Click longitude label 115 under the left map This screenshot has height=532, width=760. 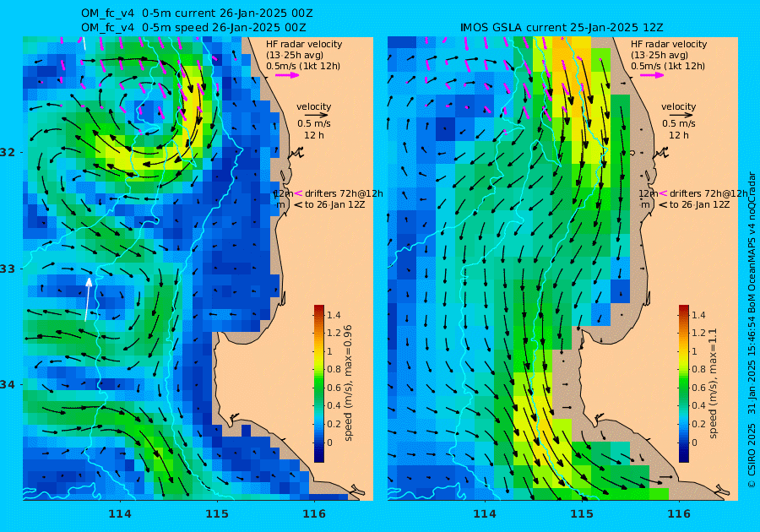point(217,514)
